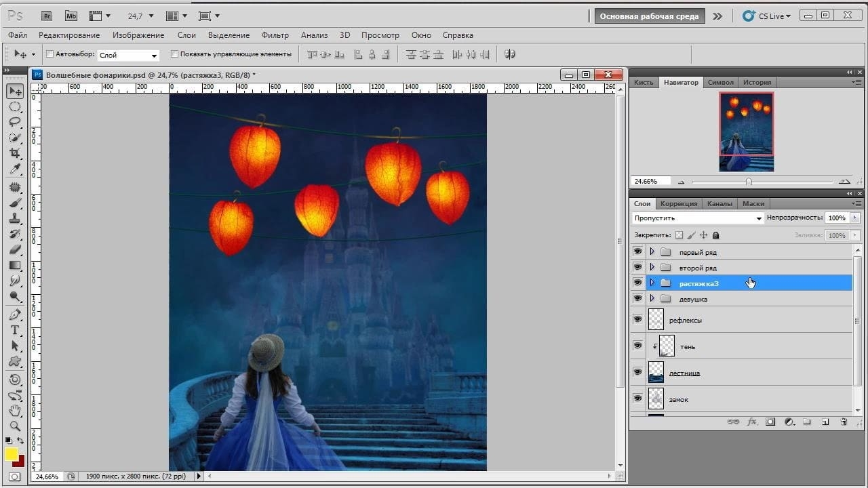Click the yellow foreground color swatch

click(12, 455)
